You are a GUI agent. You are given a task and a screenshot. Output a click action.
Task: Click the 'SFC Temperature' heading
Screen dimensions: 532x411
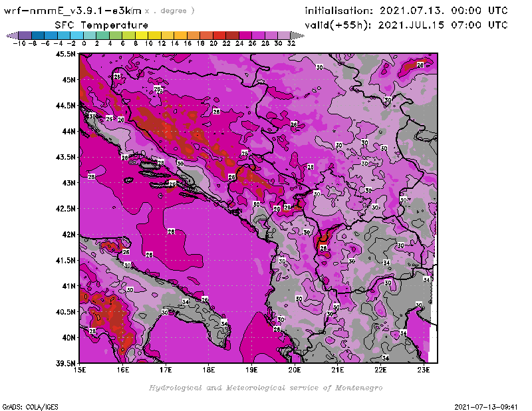tap(102, 25)
